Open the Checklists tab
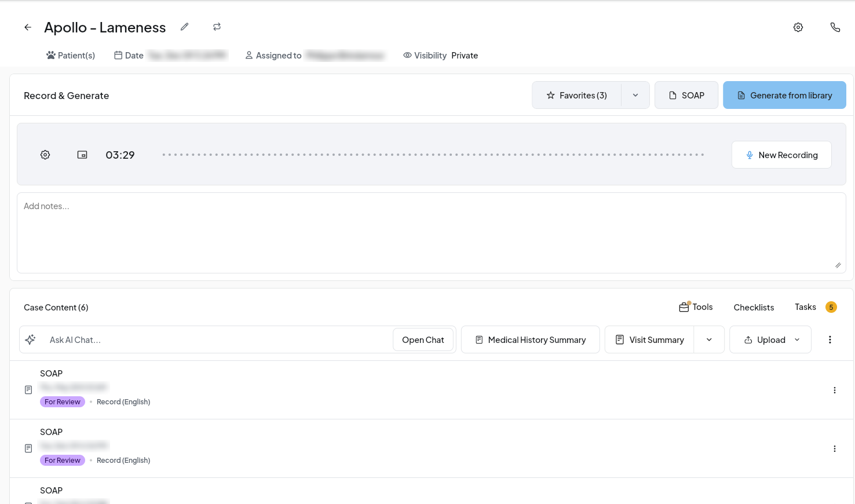Viewport: 855px width, 504px height. click(x=754, y=308)
